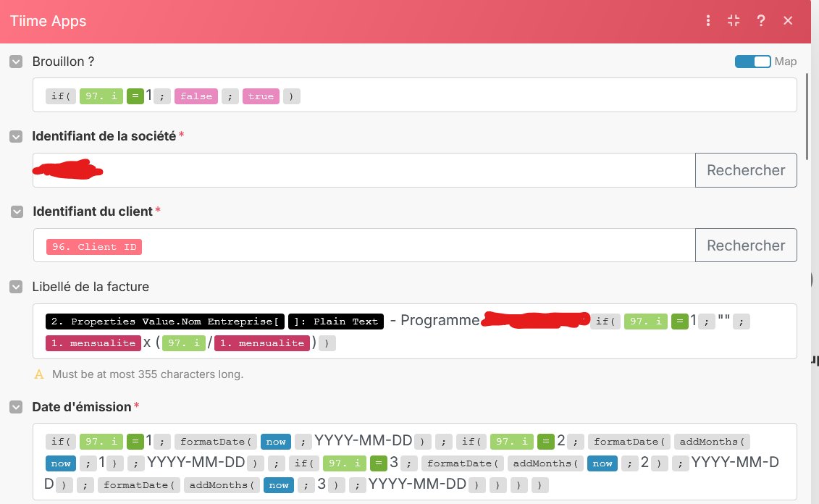
Task: Collapse the Libellé de la facture chevron
Action: pos(16,287)
